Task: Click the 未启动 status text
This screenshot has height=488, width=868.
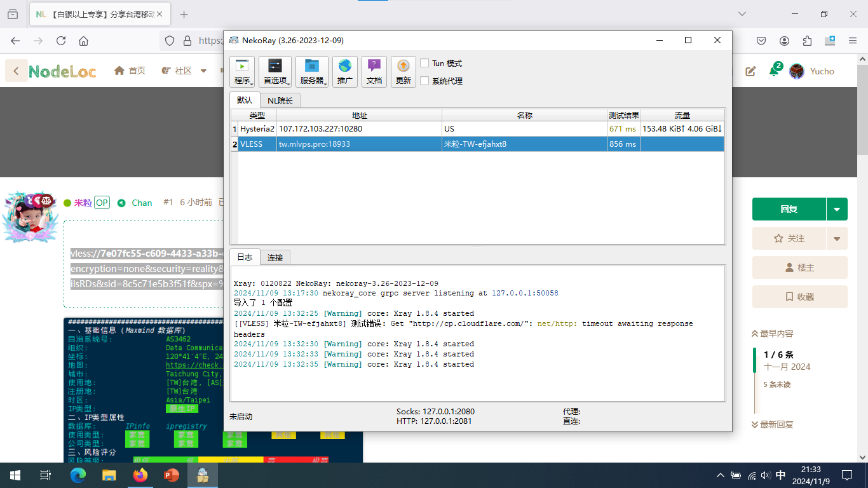Action: point(241,417)
